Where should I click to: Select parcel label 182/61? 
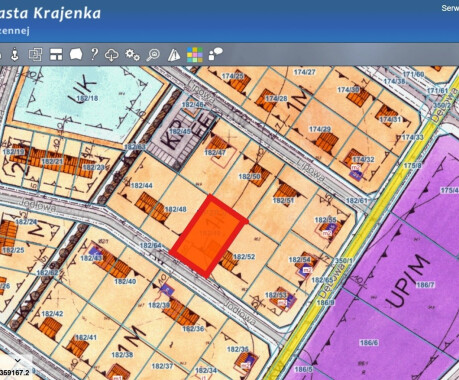click(357, 201)
